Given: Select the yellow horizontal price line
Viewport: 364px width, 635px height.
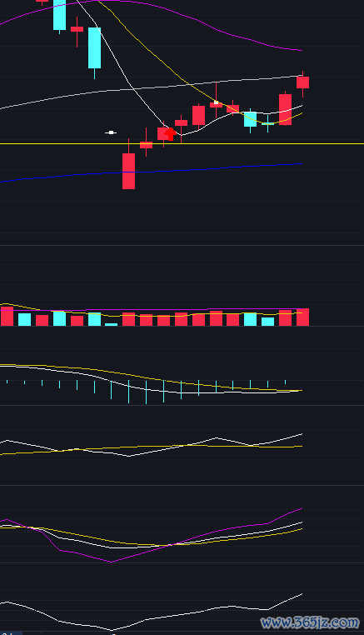Looking at the screenshot, I should (182, 144).
